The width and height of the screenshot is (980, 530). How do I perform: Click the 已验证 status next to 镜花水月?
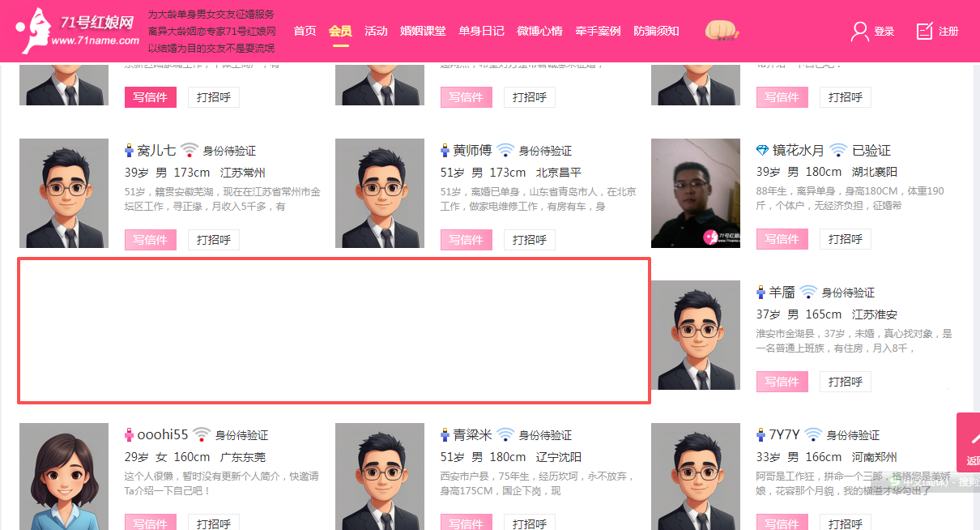tap(871, 151)
